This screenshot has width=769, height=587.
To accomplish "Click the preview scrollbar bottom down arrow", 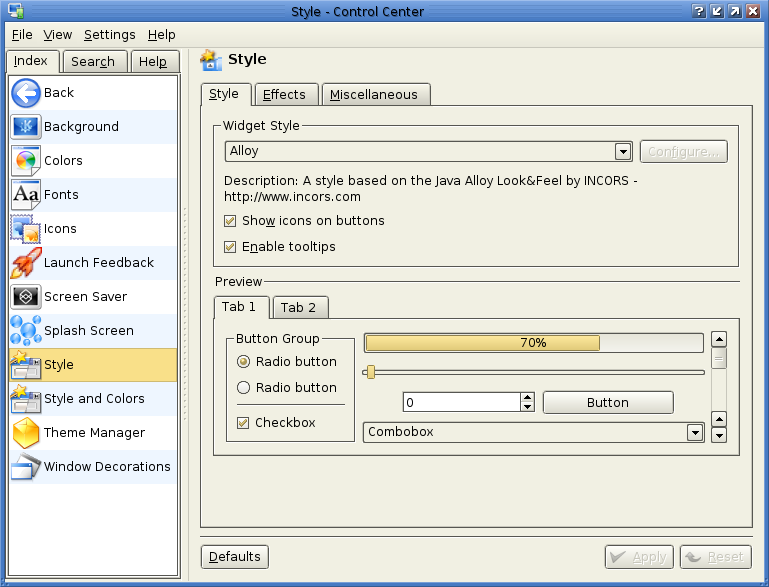I will (x=719, y=435).
